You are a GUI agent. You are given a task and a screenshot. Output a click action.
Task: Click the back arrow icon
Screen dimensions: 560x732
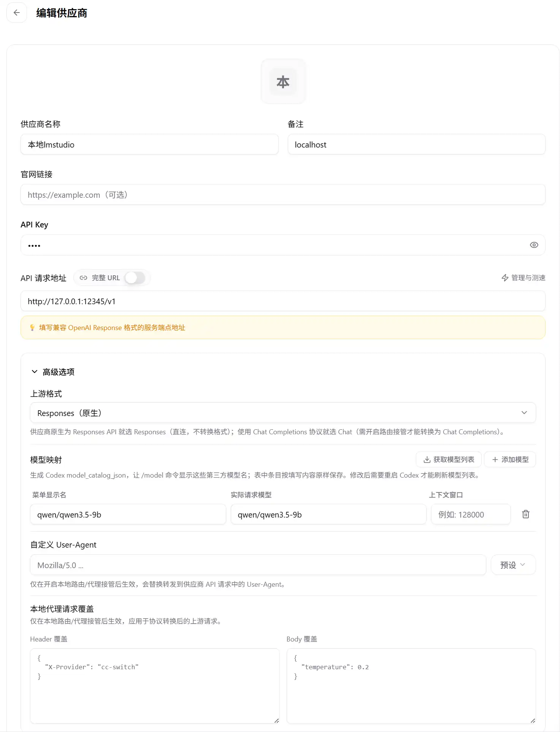[17, 13]
